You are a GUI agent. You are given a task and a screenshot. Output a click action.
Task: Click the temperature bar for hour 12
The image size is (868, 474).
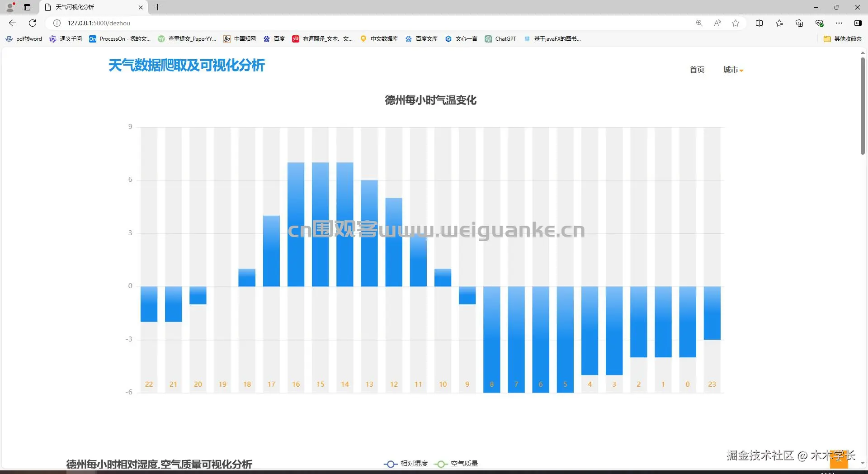(x=394, y=242)
